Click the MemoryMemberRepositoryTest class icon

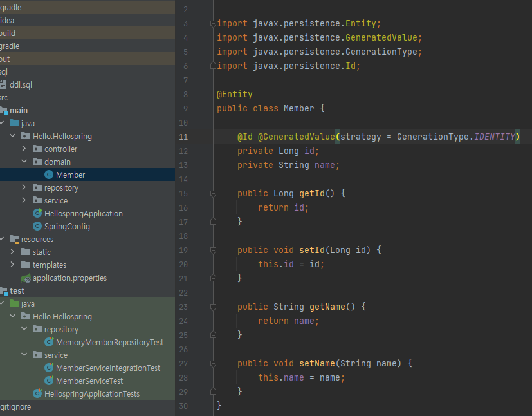click(x=49, y=342)
